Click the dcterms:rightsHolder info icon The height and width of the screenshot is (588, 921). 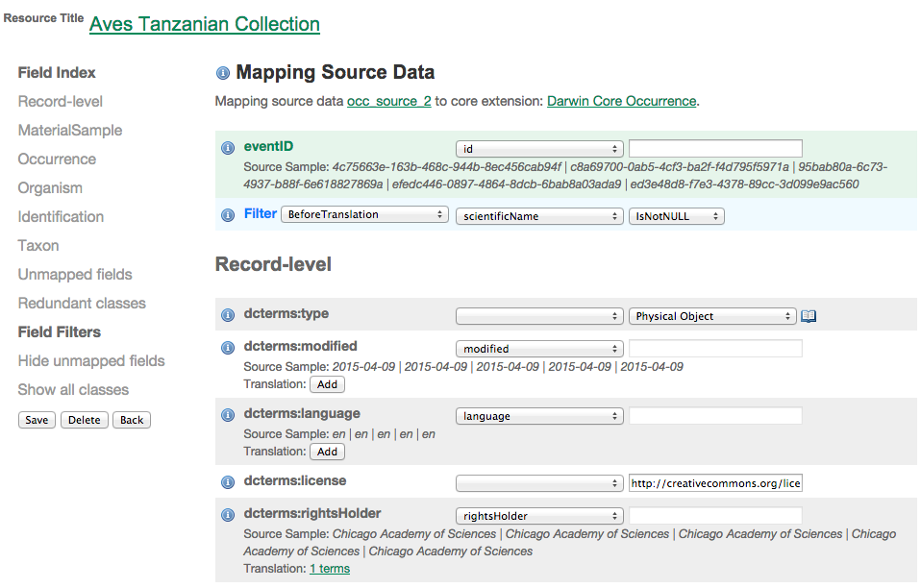click(x=228, y=515)
